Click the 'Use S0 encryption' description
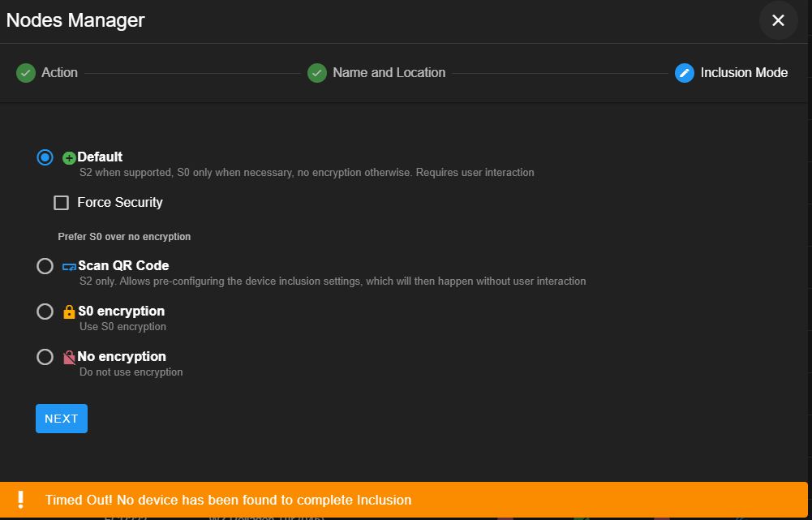812x520 pixels. 122,327
